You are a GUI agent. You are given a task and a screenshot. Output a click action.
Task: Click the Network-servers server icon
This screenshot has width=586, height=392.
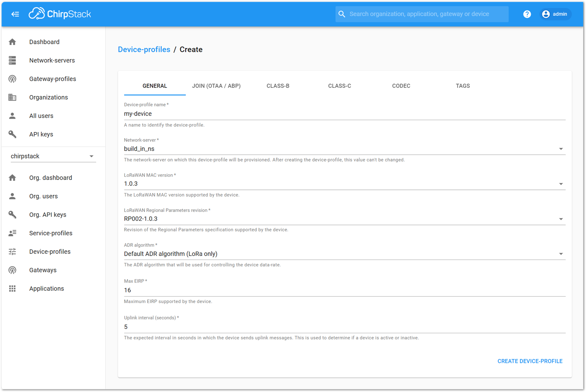click(12, 60)
